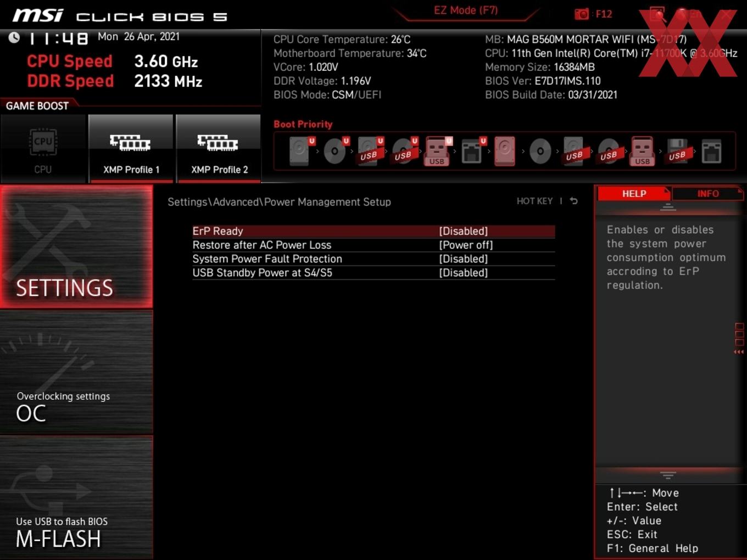This screenshot has width=747, height=560.
Task: Select highlighted legacy hard disk boot icon
Action: (x=505, y=151)
